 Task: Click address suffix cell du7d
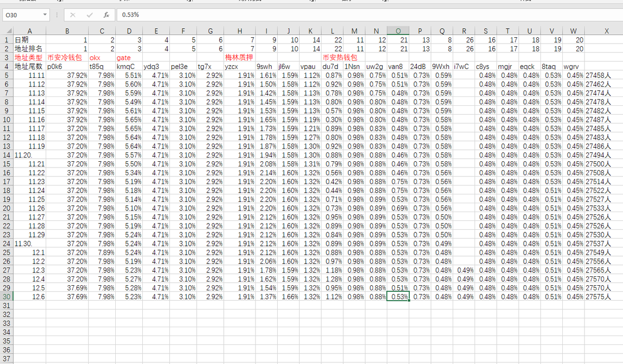click(332, 66)
